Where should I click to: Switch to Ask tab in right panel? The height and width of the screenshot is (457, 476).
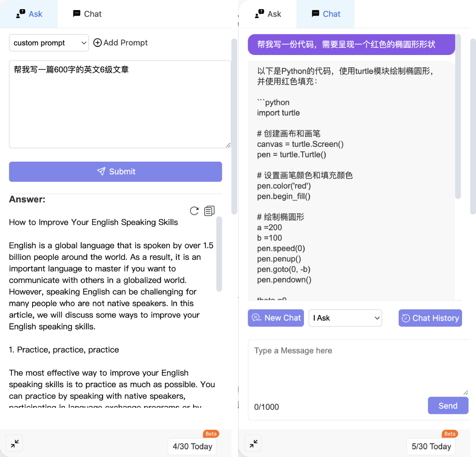click(268, 14)
